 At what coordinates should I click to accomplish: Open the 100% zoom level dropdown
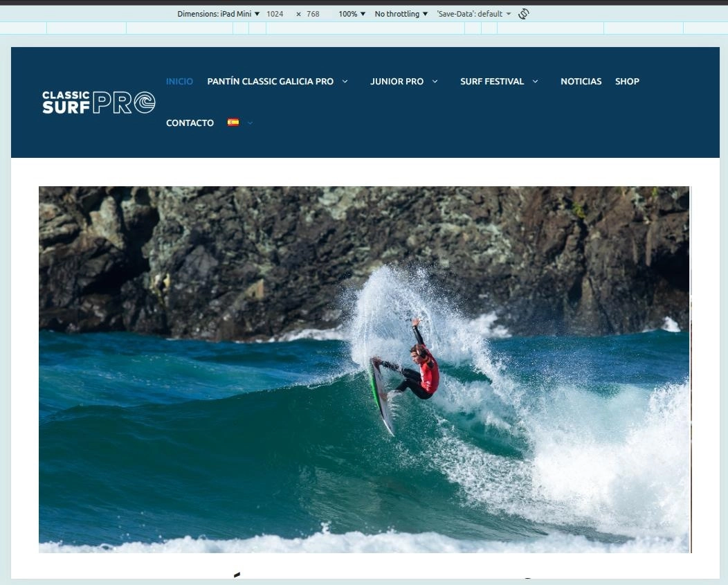pos(352,14)
